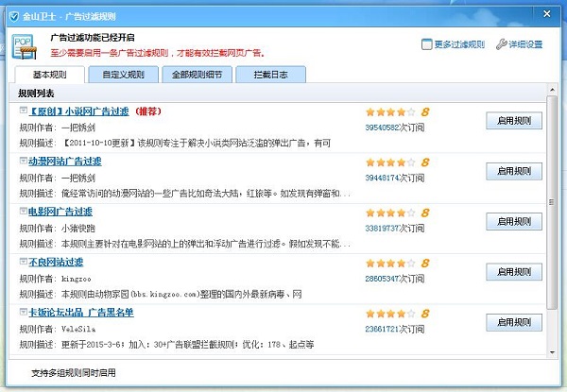
Task: Click the author name kingzoo
Action: (x=77, y=279)
